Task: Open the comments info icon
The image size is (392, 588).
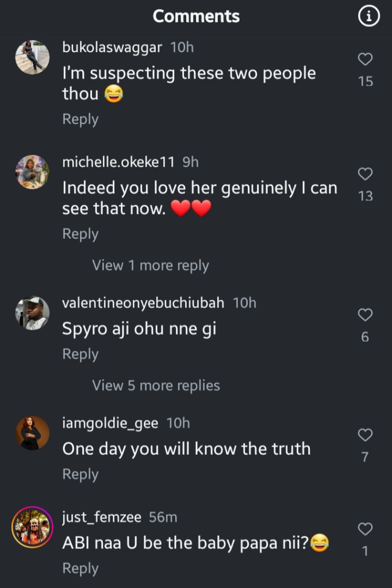Action: click(369, 17)
